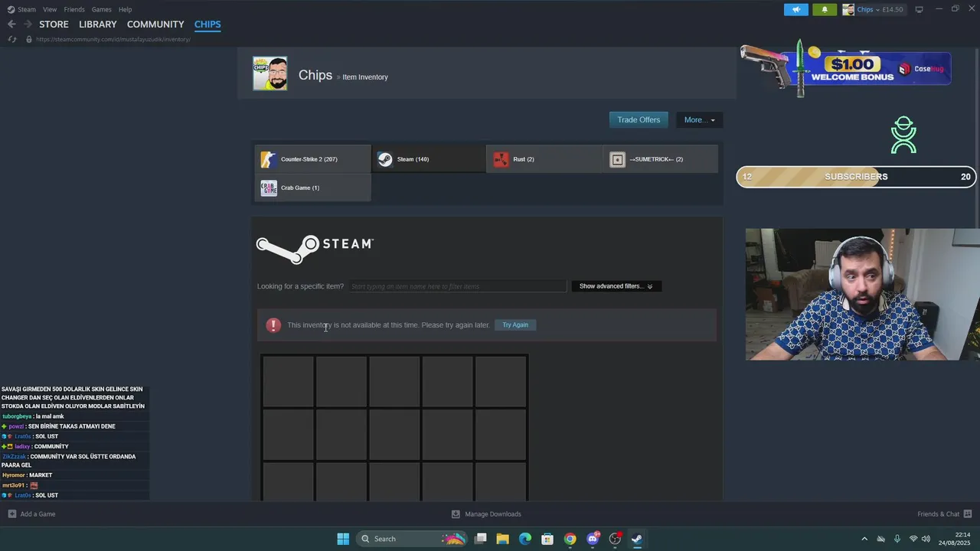The image size is (980, 551).
Task: Go back with the left arrow
Action: click(11, 24)
